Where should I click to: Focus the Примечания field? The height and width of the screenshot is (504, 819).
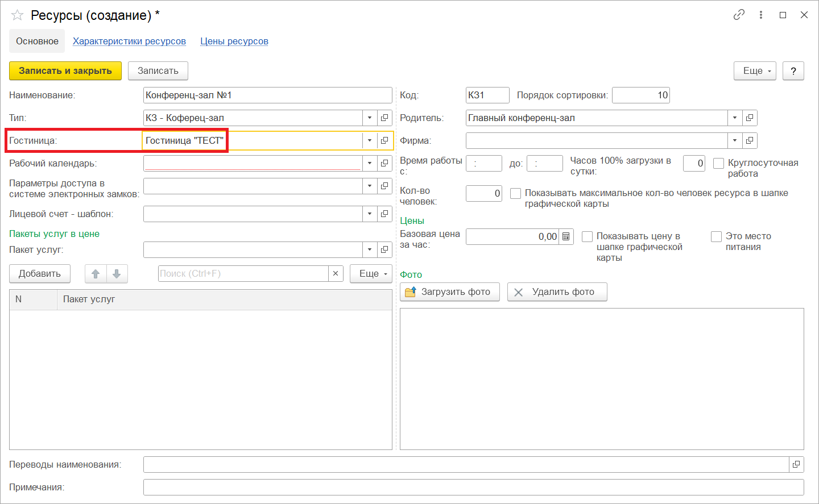pos(474,487)
